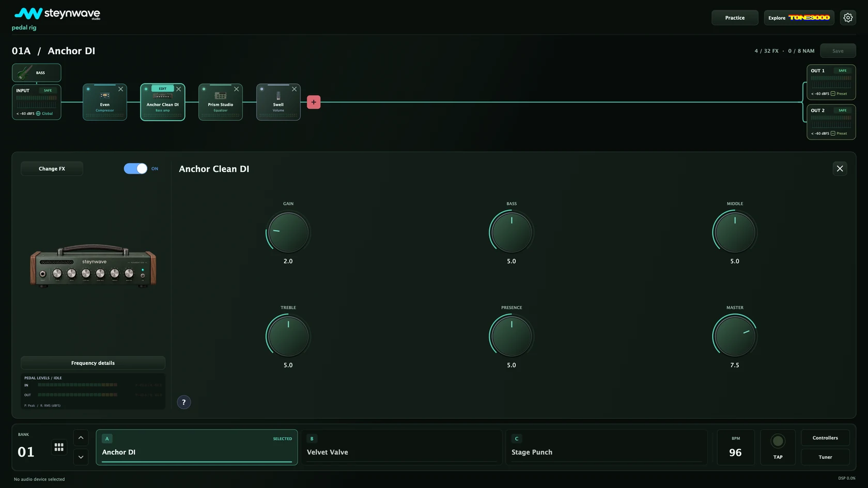Screen dimensions: 868x488
Task: Select the Prism Studio equalizer pedal
Action: 221,102
